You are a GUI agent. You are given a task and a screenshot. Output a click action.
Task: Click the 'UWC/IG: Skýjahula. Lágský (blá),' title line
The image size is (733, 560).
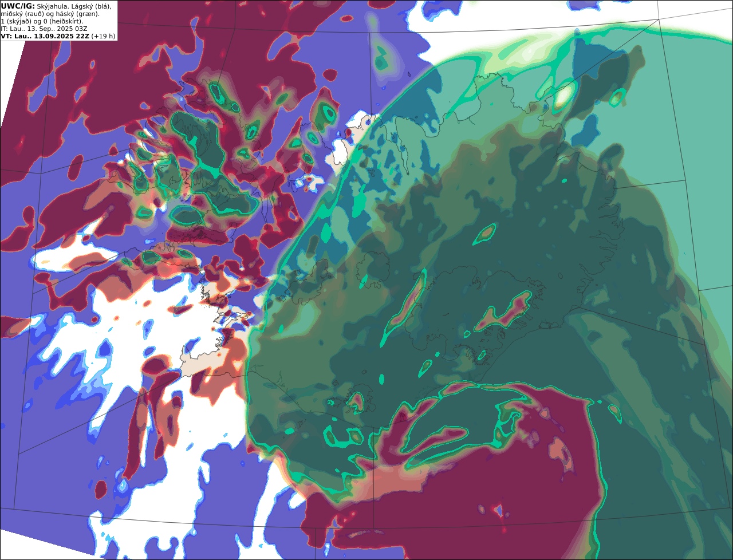[x=56, y=6]
